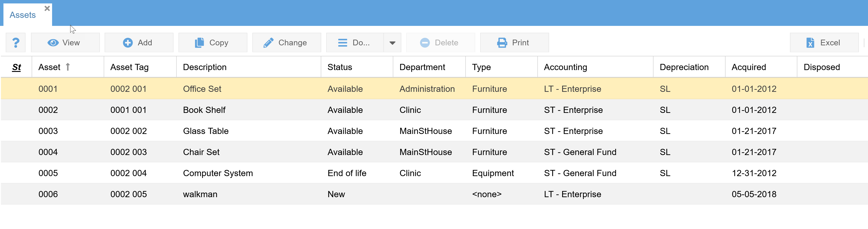This screenshot has width=868, height=229.
Task: Select the walkman asset row
Action: click(200, 194)
